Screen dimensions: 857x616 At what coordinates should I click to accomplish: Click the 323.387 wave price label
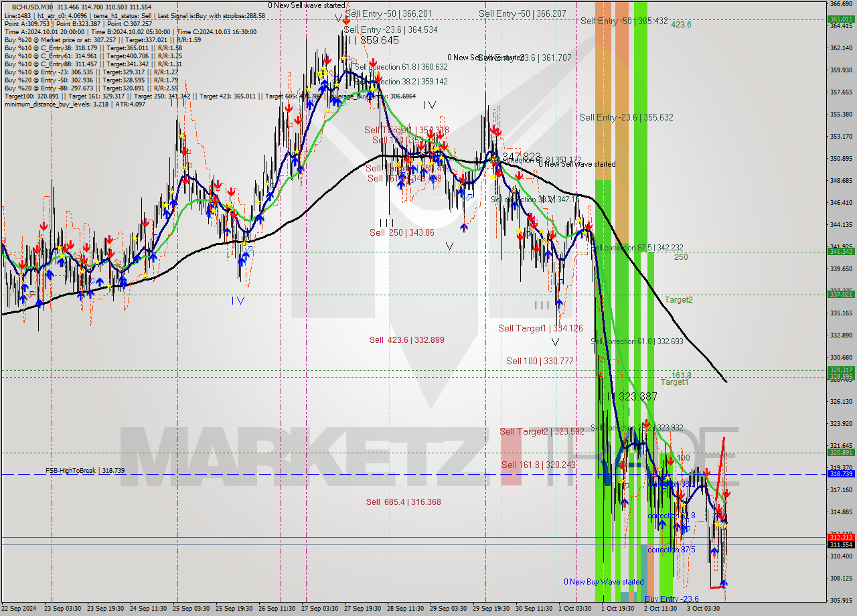[637, 397]
